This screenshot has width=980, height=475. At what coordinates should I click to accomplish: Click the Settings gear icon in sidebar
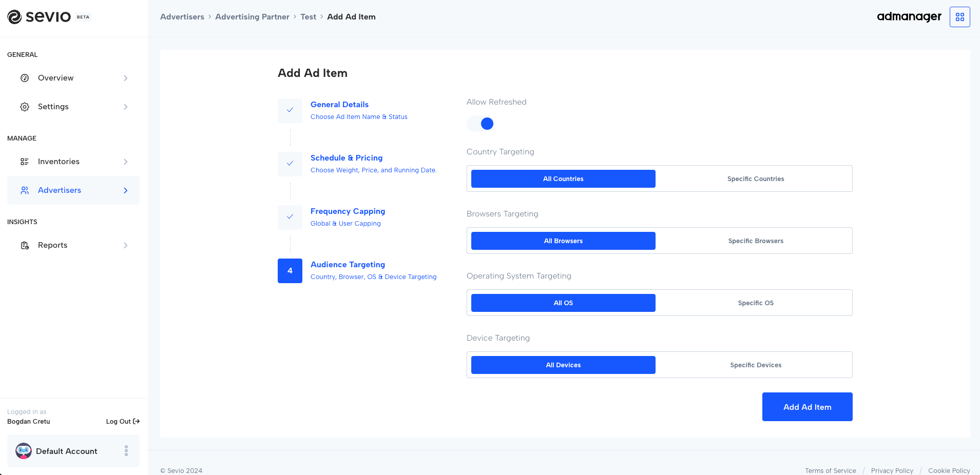pos(25,107)
